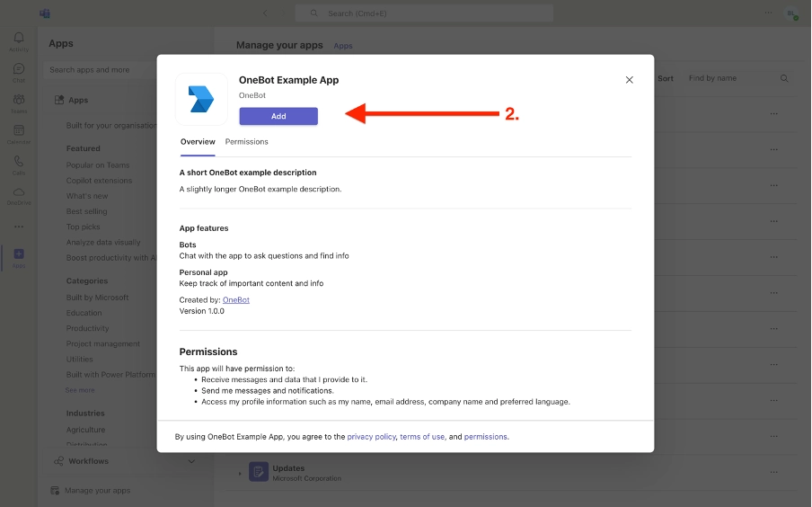Viewport: 812px width, 507px height.
Task: Open Built with Power Platform category
Action: click(x=110, y=374)
